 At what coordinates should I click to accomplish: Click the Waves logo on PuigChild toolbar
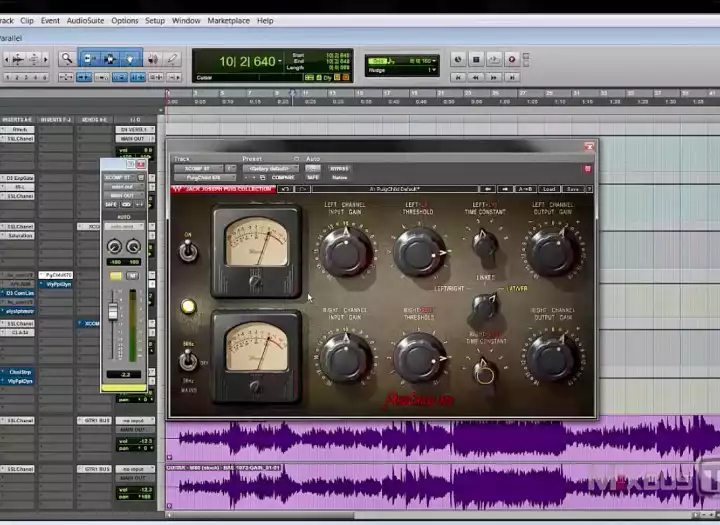pyautogui.click(x=177, y=189)
